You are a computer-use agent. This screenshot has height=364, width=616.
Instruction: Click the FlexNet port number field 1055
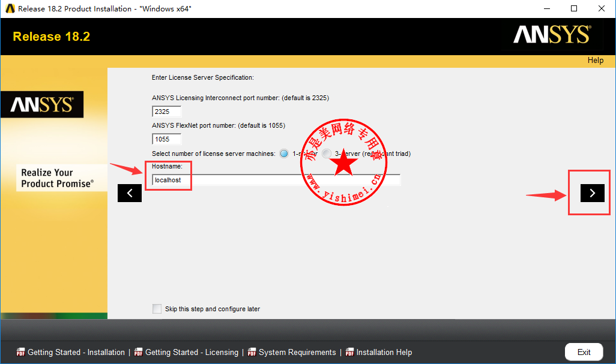point(166,139)
